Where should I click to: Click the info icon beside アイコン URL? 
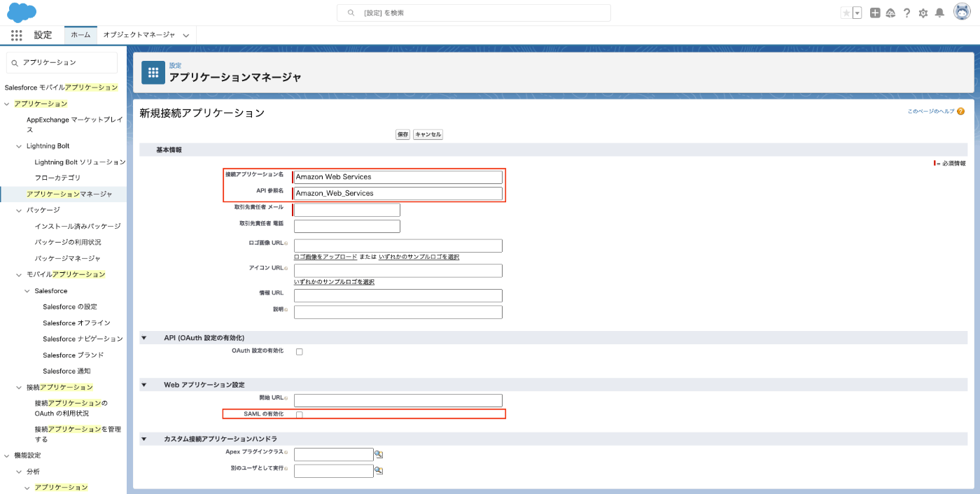tap(286, 268)
